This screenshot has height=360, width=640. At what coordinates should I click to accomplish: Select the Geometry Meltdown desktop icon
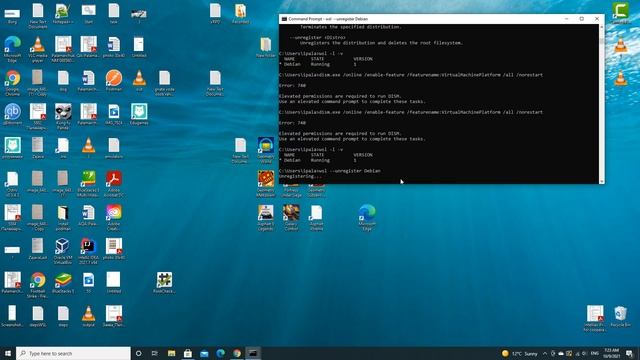point(266,183)
